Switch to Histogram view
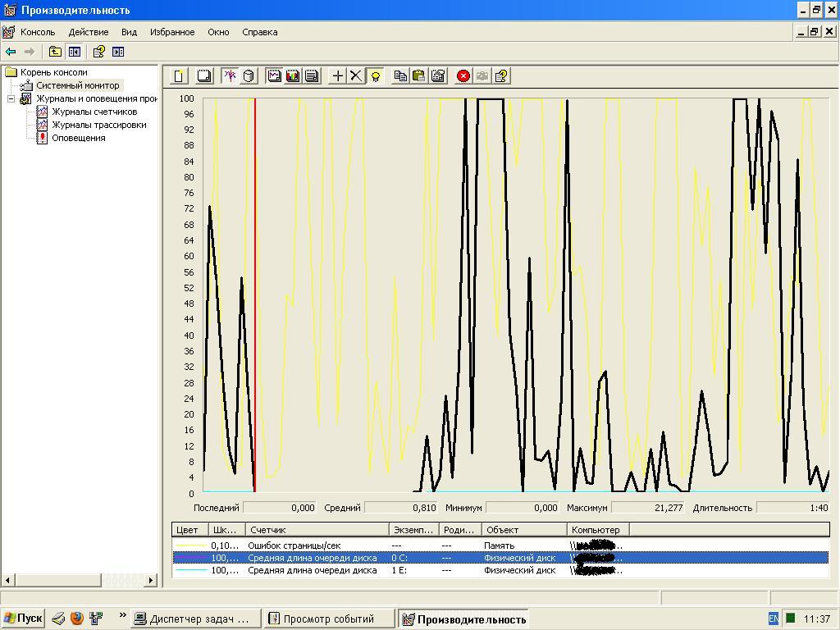Screen dimensions: 840x630 coord(293,76)
